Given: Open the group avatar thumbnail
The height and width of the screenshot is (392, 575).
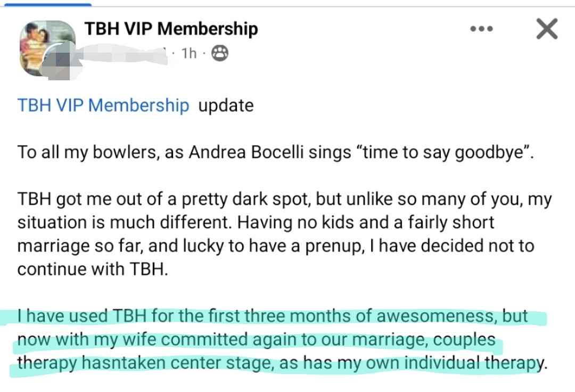Looking at the screenshot, I should pos(47,47).
